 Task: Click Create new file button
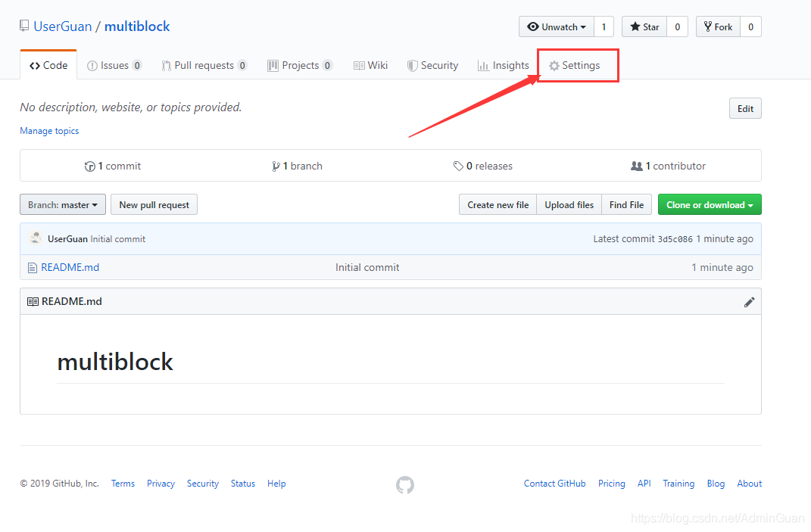(498, 205)
